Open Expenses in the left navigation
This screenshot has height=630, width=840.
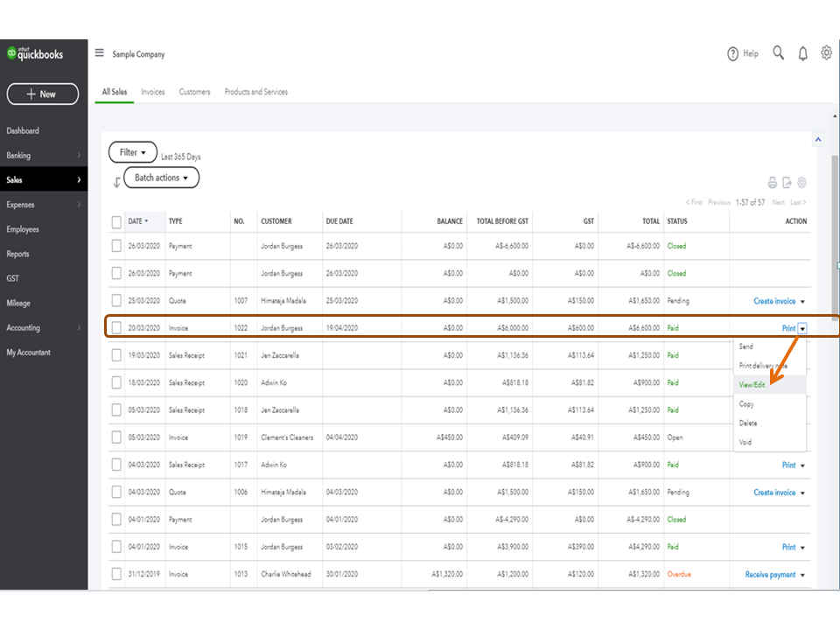tap(21, 205)
